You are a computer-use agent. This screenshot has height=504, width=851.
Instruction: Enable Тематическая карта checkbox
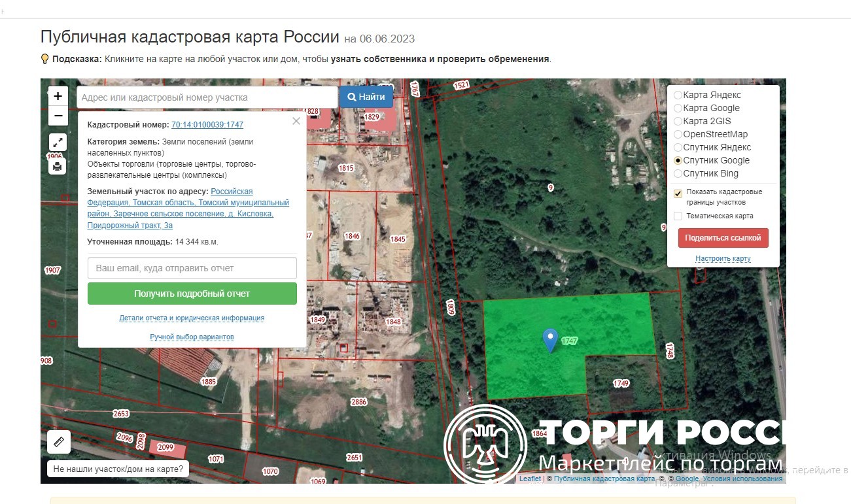tap(678, 216)
